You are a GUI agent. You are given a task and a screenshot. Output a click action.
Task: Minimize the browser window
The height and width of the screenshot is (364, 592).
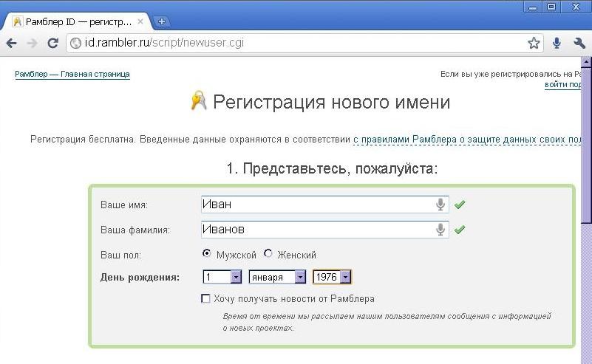(533, 7)
